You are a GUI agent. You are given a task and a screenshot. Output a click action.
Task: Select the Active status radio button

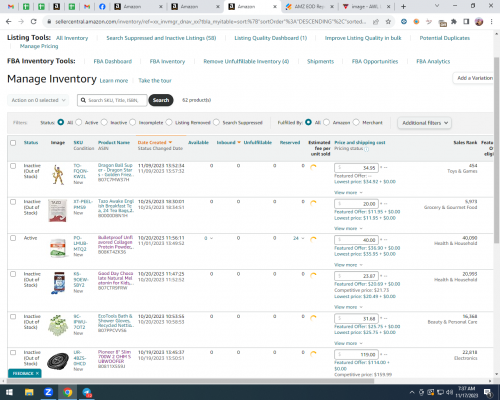click(x=79, y=122)
